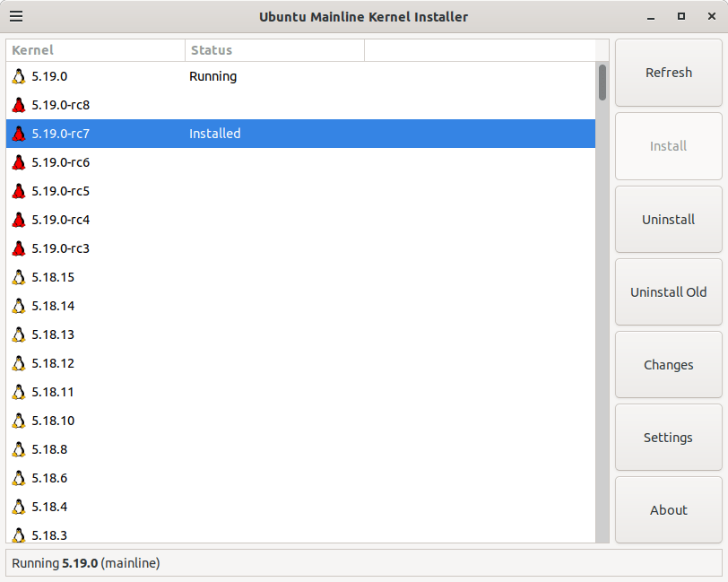View Changes for selected kernel
The image size is (728, 582).
click(x=669, y=365)
